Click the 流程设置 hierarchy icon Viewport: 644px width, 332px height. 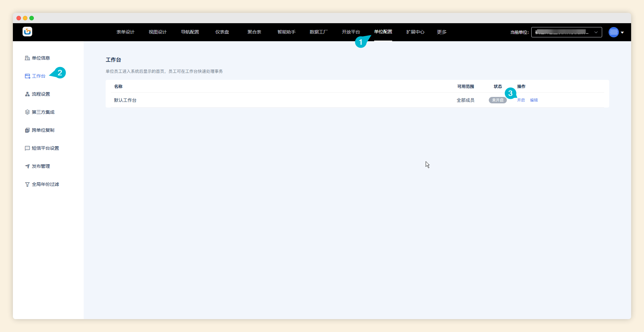(x=27, y=94)
